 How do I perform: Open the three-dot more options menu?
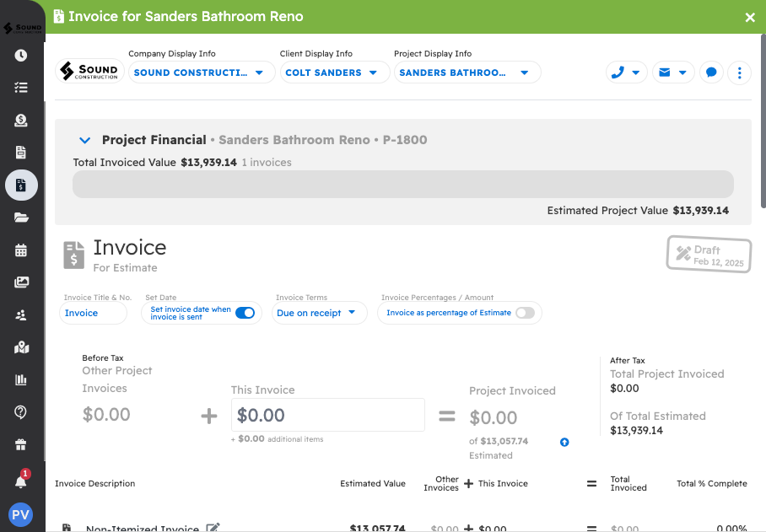tap(739, 73)
